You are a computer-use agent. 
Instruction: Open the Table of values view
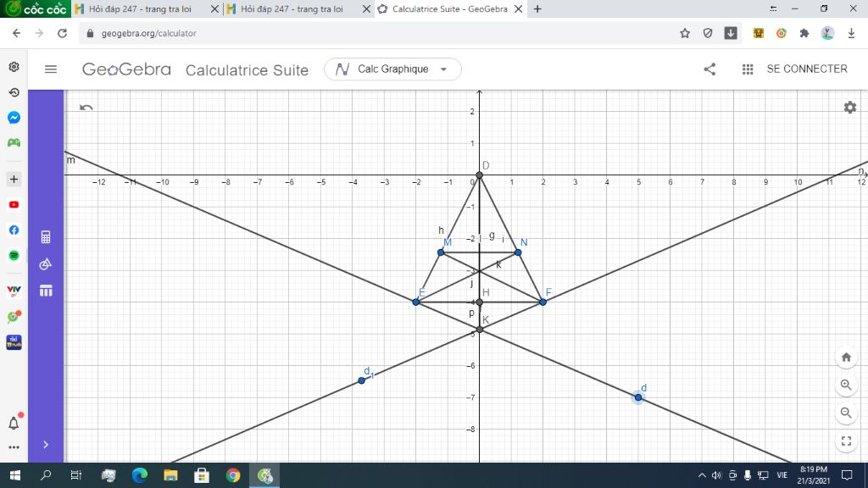pos(46,291)
